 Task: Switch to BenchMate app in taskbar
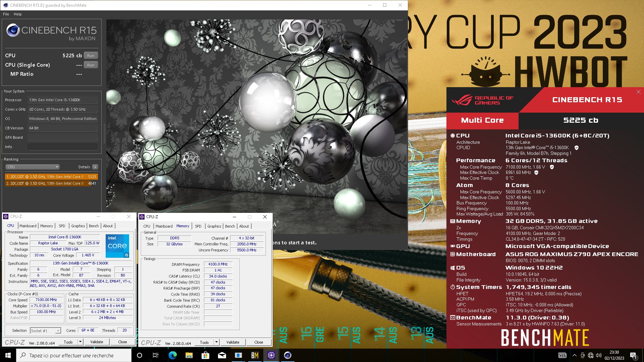[x=255, y=355]
